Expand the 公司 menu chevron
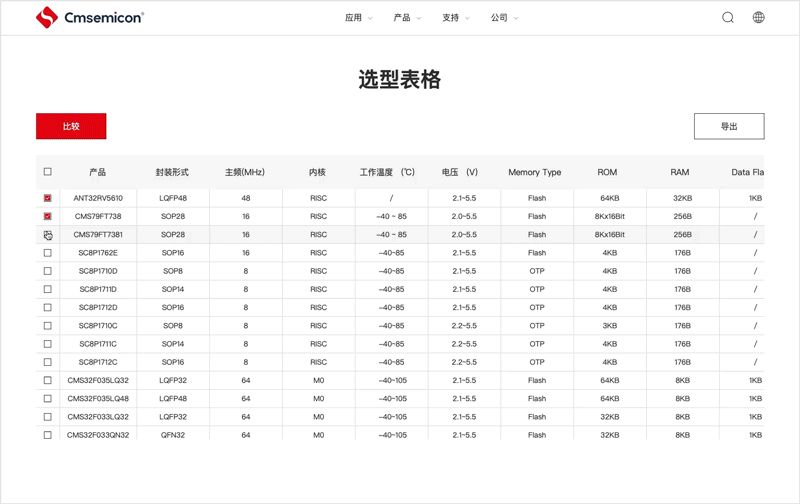Image resolution: width=800 pixels, height=504 pixels. click(x=516, y=18)
